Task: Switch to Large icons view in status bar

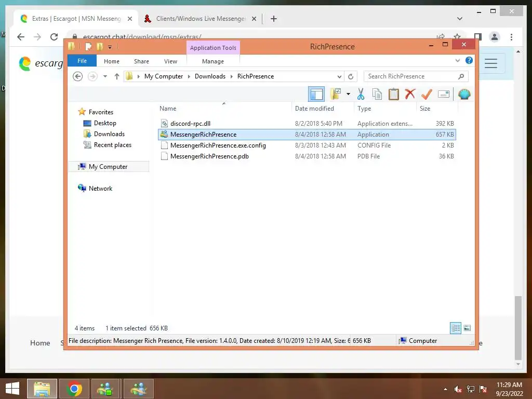Action: coord(467,328)
